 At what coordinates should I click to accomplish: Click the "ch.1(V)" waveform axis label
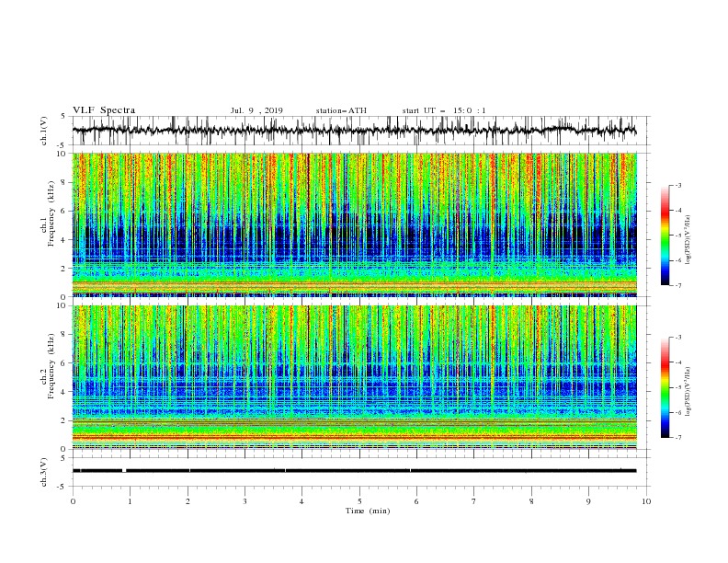(x=44, y=131)
